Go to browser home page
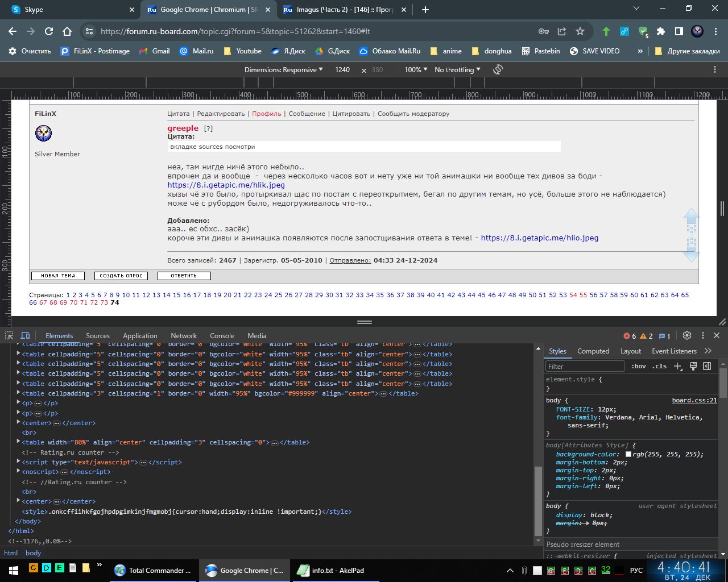The height and width of the screenshot is (582, 728). point(67,31)
